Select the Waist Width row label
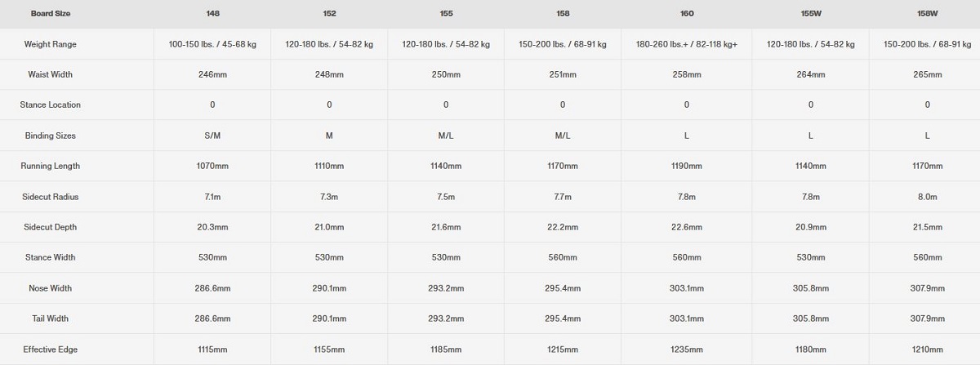This screenshot has height=365, width=980. (x=51, y=74)
